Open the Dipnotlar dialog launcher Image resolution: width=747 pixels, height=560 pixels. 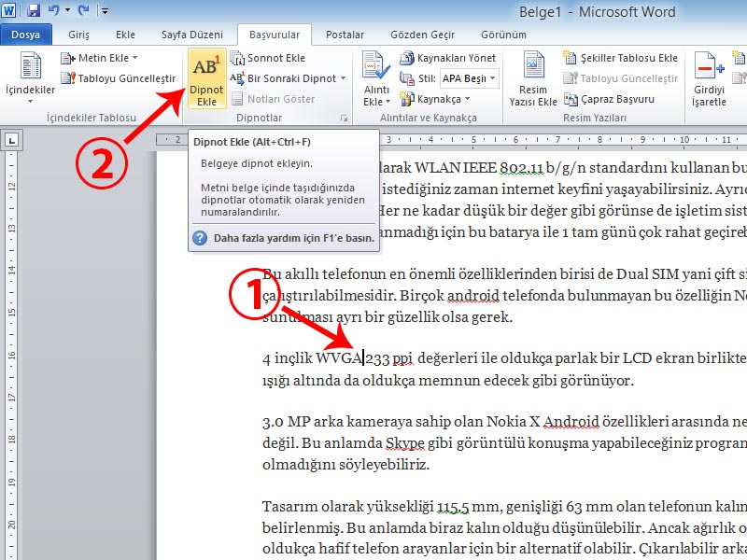(344, 119)
